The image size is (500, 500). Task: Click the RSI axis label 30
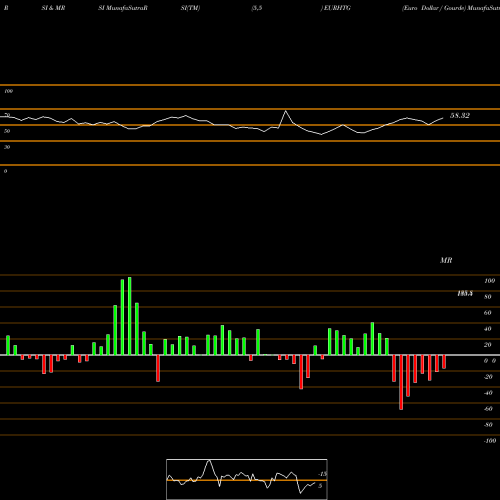(x=7, y=147)
